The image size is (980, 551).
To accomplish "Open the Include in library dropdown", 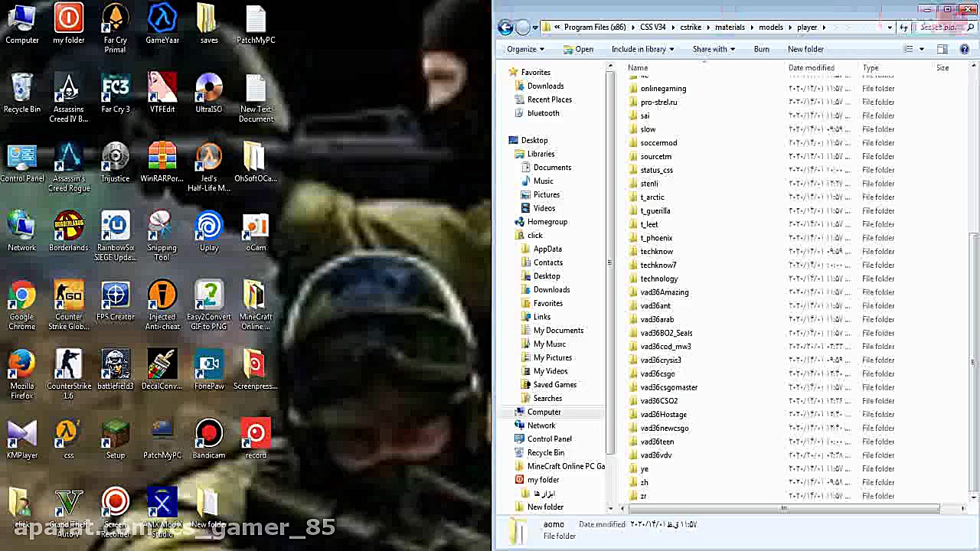I will tap(642, 49).
